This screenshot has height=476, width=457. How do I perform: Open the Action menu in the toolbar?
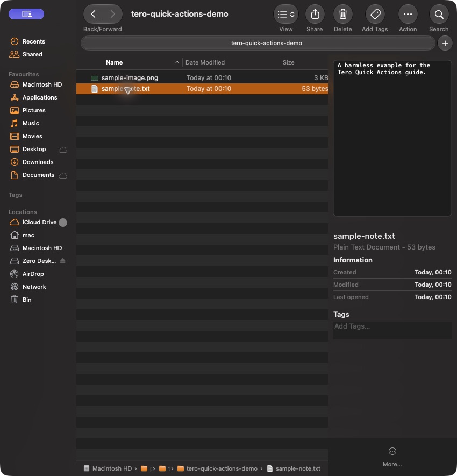(408, 15)
